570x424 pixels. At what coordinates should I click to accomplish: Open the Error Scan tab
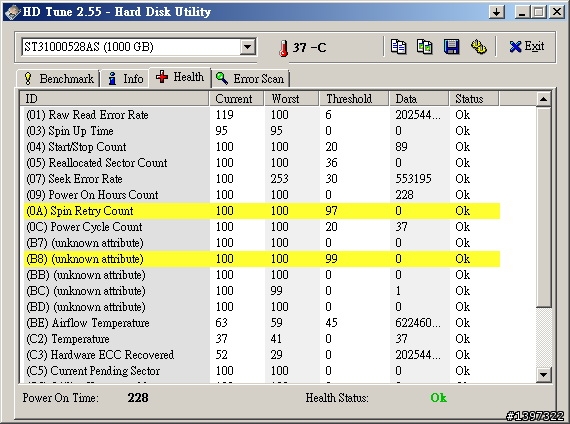pyautogui.click(x=250, y=79)
